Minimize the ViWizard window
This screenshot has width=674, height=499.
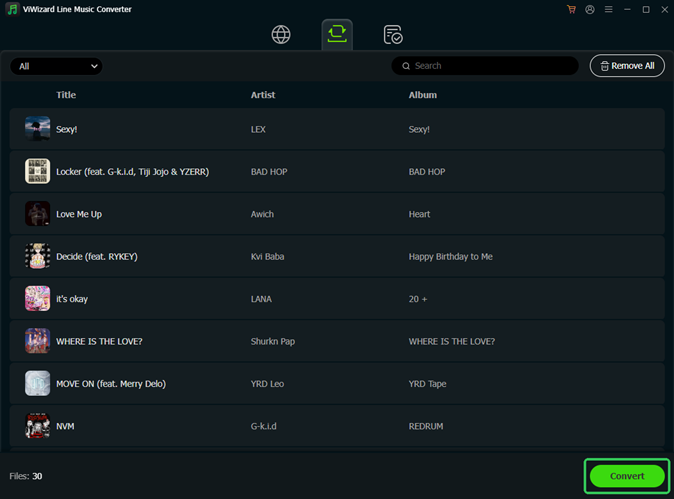point(627,9)
